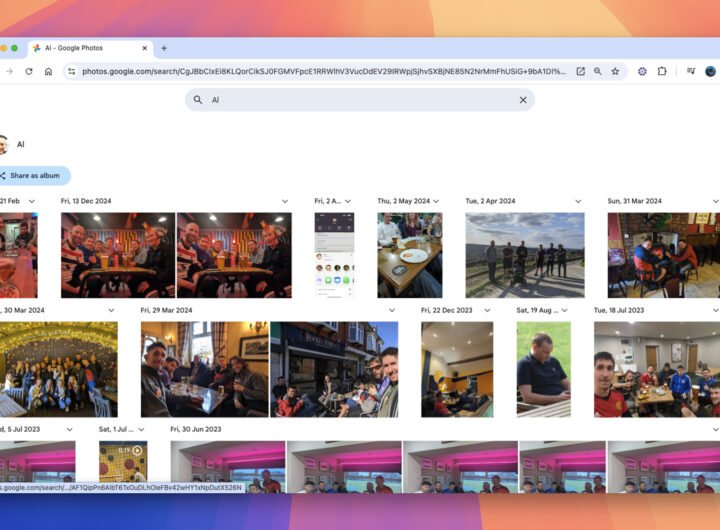
Task: Open the Chrome profile avatar
Action: coord(710,71)
